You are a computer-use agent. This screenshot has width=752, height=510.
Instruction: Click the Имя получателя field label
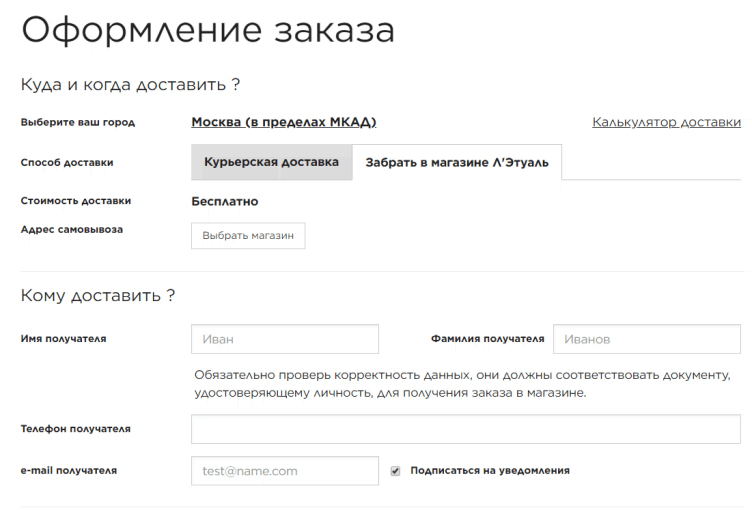[x=63, y=339]
